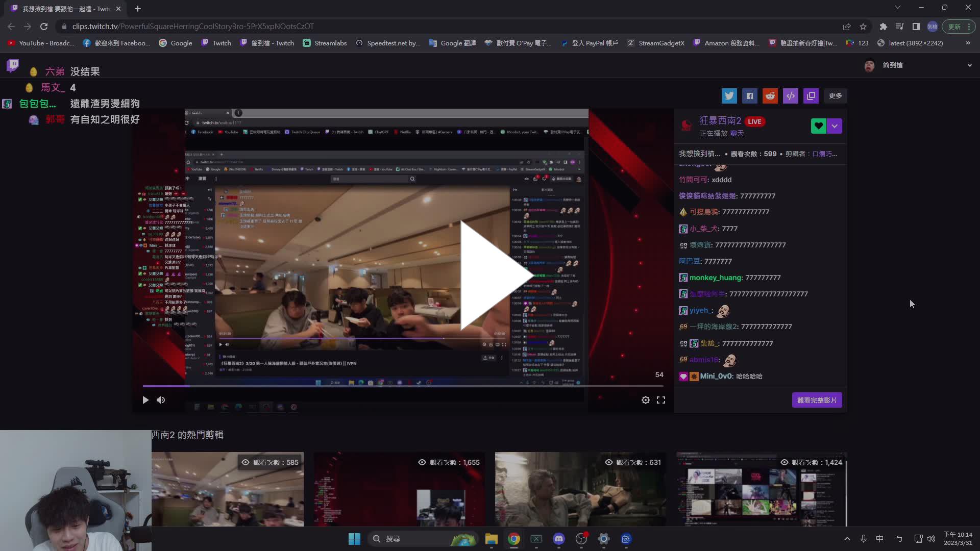Expand the notification options next to follow heart

pos(835,126)
